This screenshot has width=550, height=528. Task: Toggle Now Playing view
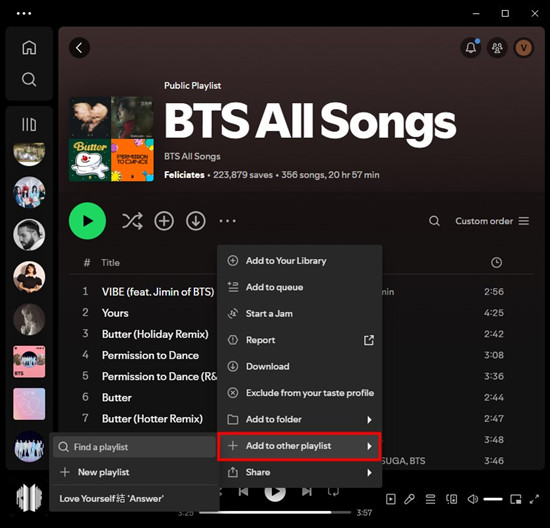[390, 499]
